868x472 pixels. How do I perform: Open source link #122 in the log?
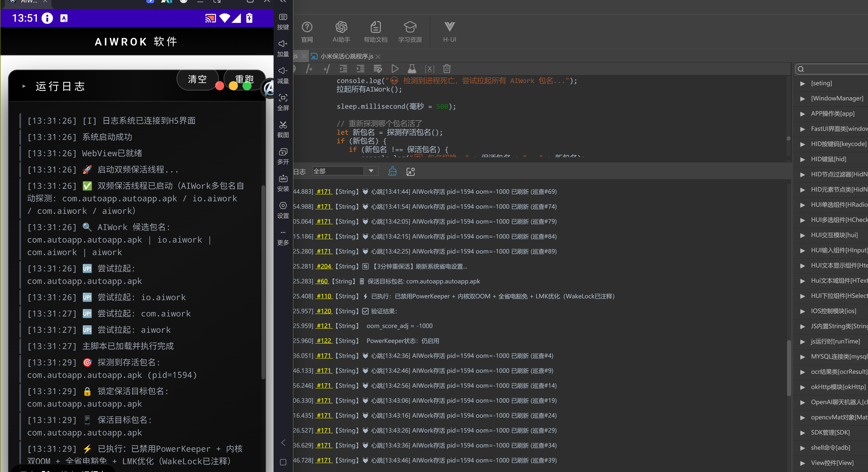[x=324, y=341]
